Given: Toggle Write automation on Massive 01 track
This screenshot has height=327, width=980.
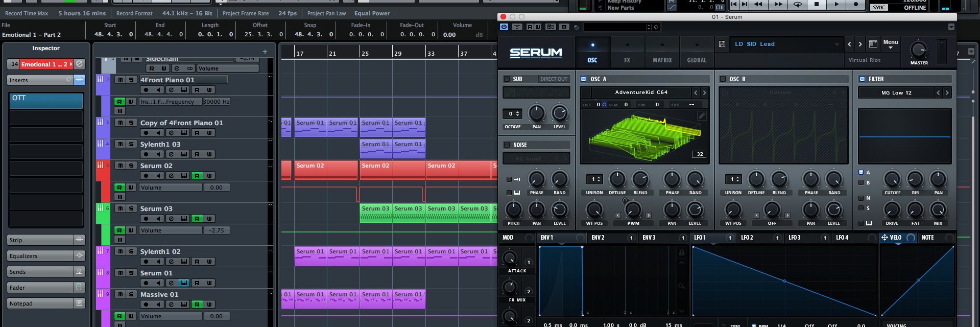Looking at the screenshot, I should click(x=209, y=305).
